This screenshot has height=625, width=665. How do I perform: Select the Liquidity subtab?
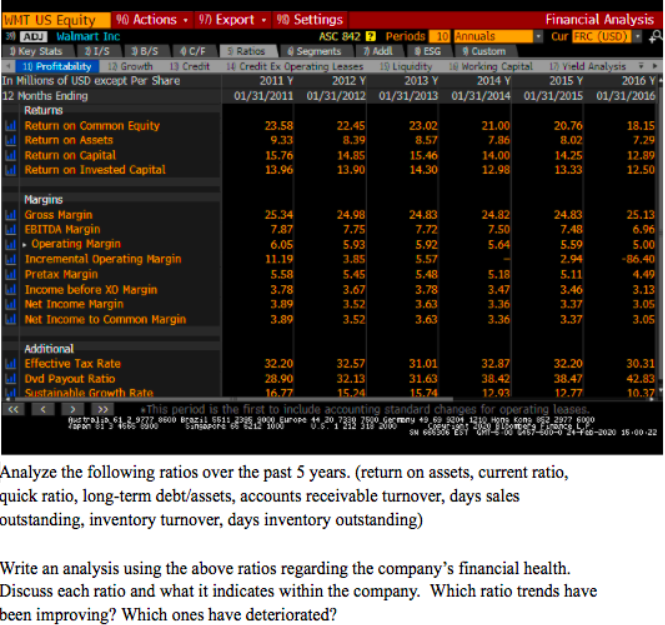[x=406, y=67]
